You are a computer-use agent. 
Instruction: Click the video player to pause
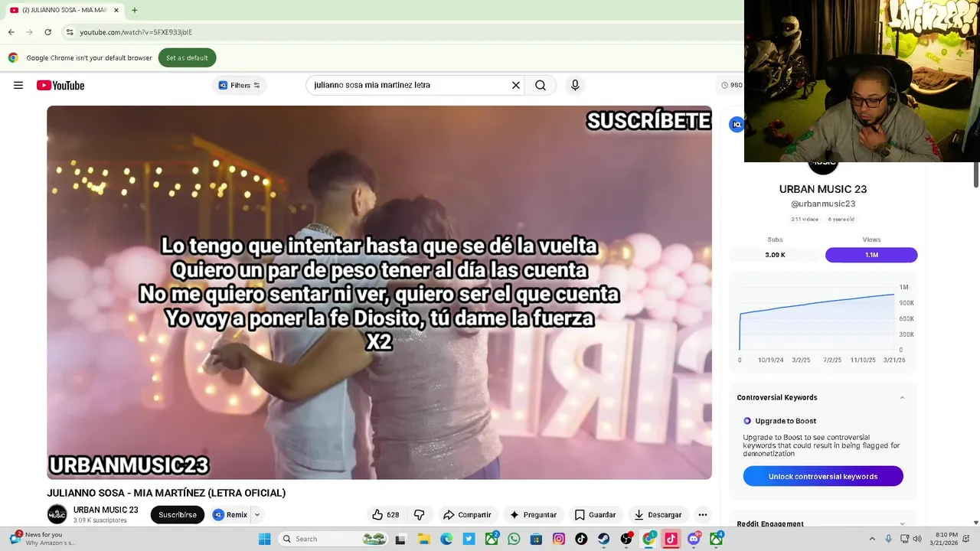click(379, 292)
